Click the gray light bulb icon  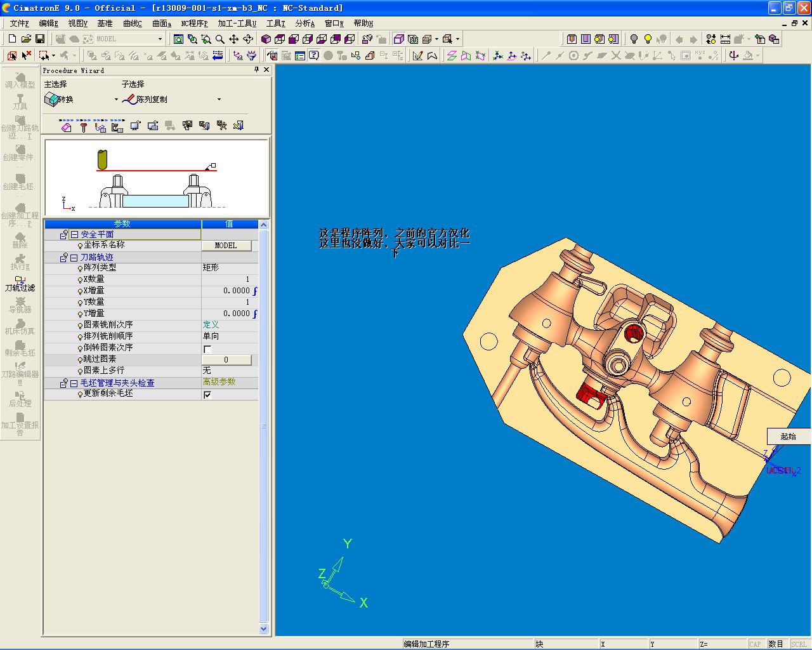[x=634, y=39]
